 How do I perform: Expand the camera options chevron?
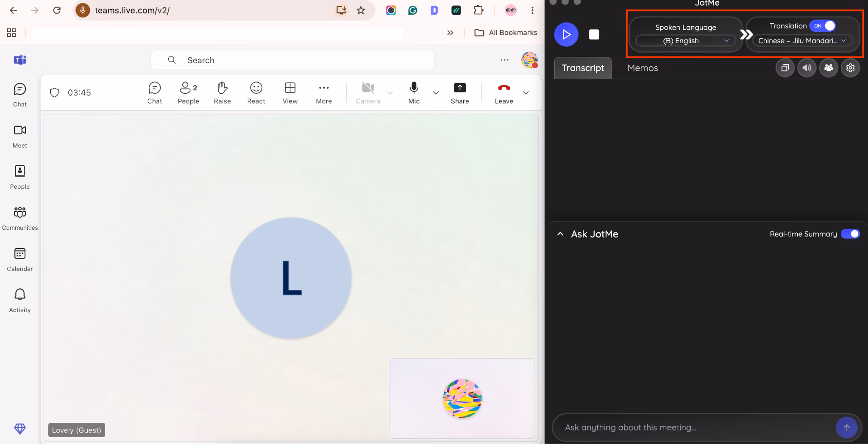tap(390, 93)
